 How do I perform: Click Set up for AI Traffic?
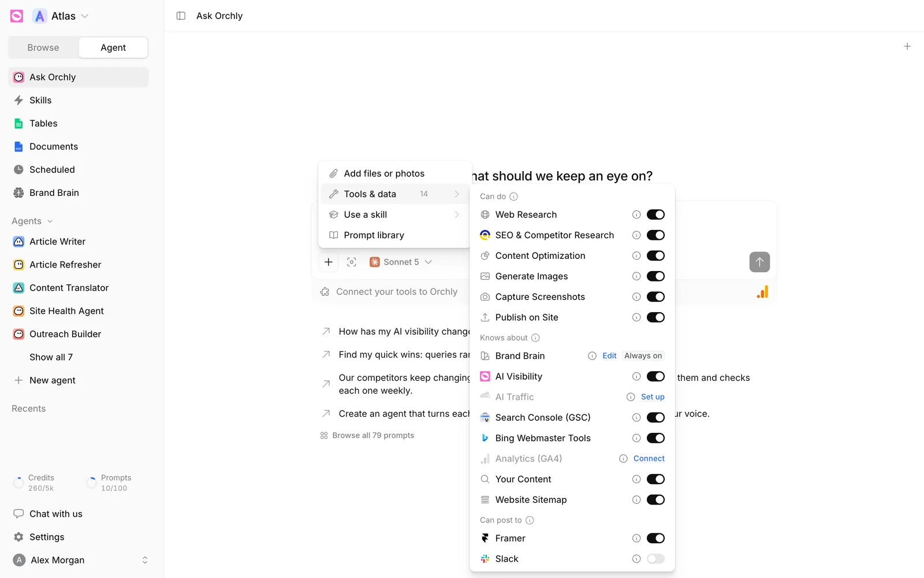[x=653, y=397]
